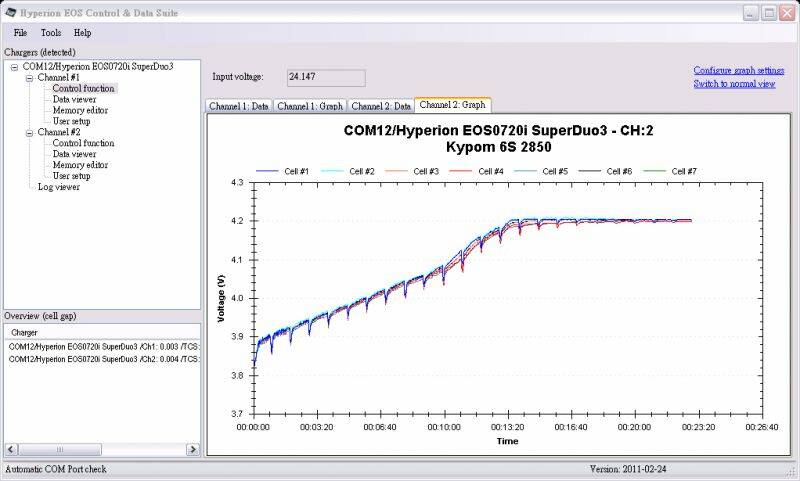The height and width of the screenshot is (481, 800).
Task: Collapse the Channel #1 tree node
Action: coord(30,78)
